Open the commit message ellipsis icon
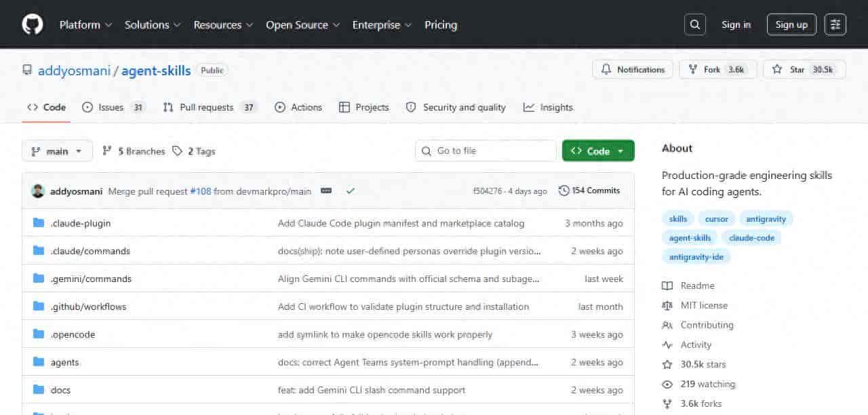This screenshot has width=868, height=415. click(326, 191)
